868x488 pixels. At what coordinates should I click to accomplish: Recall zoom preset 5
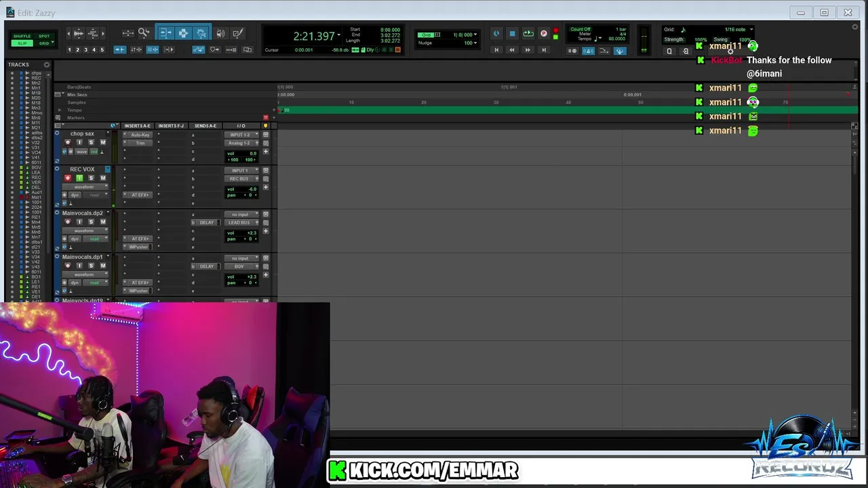[102, 49]
